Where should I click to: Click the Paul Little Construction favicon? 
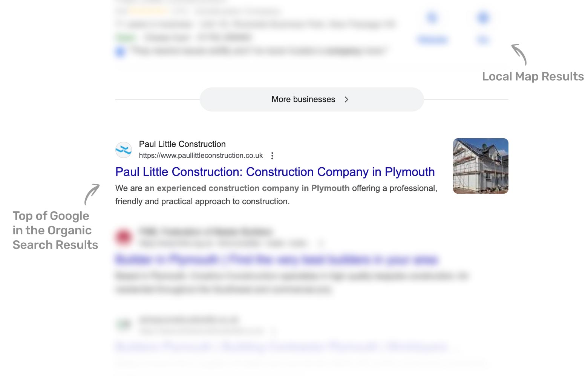pyautogui.click(x=124, y=150)
